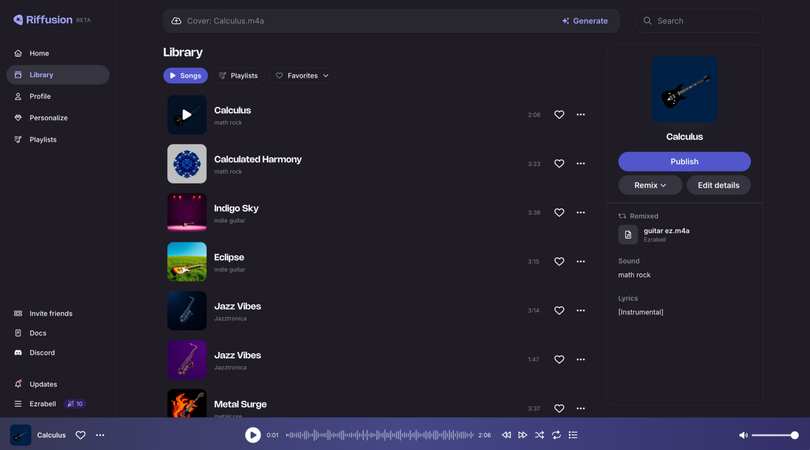Open Updates notifications

(43, 384)
